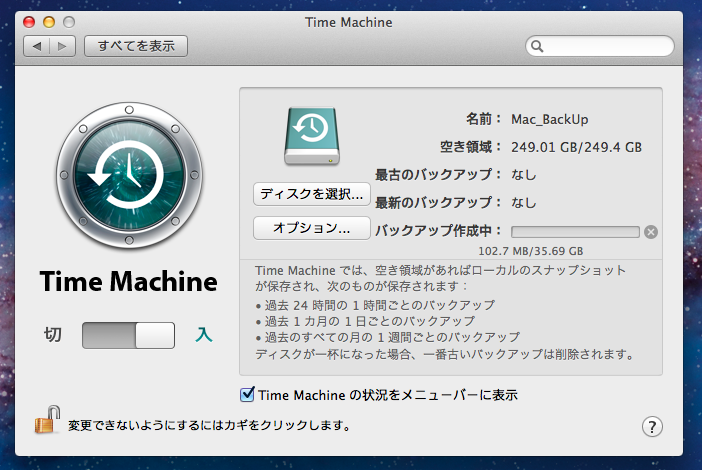The image size is (702, 470).
Task: Go back with the left arrow button
Action: (37, 46)
